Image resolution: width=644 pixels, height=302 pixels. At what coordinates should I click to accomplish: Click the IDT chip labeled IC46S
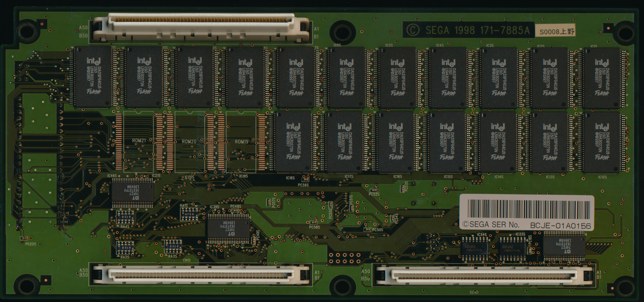(132, 192)
